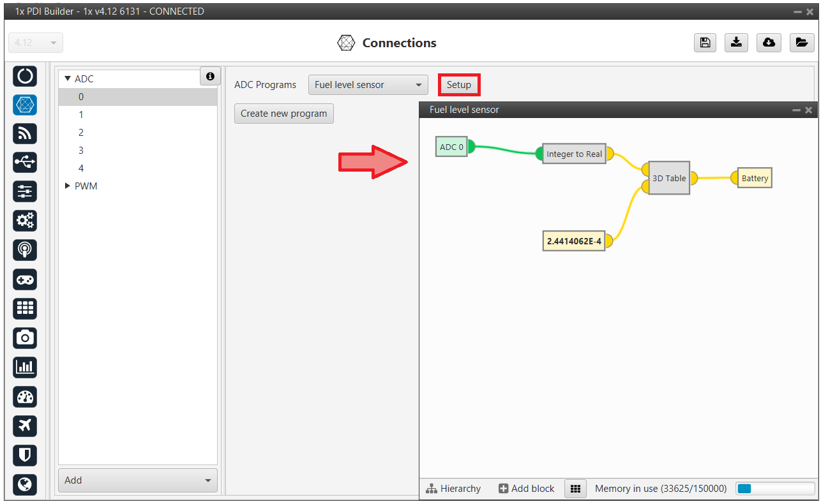Select ADC item 3 in tree

pyautogui.click(x=138, y=151)
